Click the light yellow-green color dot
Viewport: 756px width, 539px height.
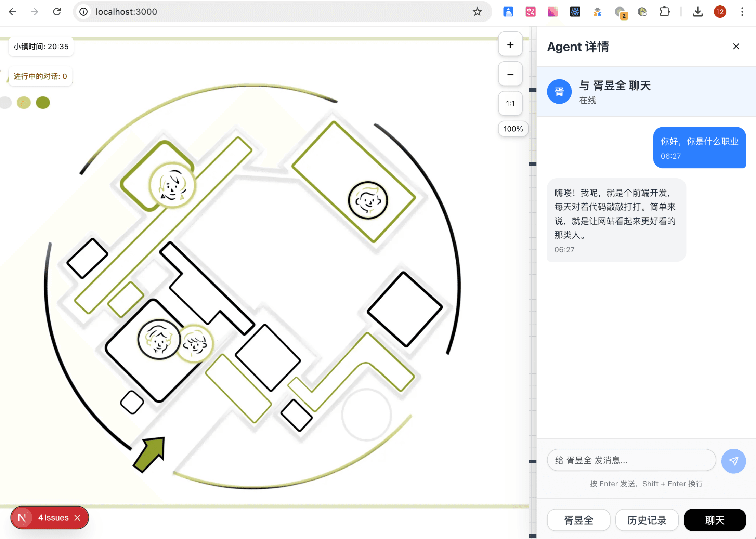coord(24,102)
